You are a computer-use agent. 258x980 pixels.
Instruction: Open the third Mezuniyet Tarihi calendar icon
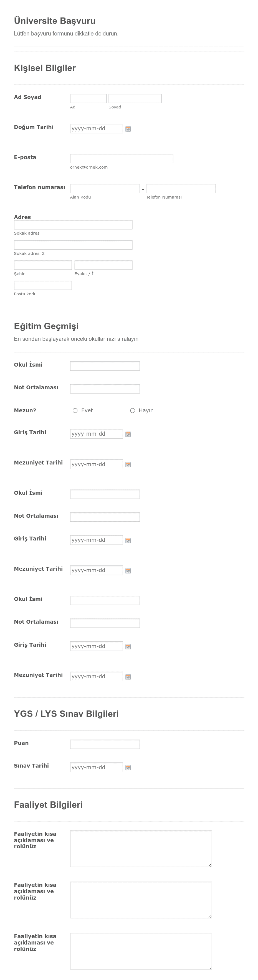[128, 676]
